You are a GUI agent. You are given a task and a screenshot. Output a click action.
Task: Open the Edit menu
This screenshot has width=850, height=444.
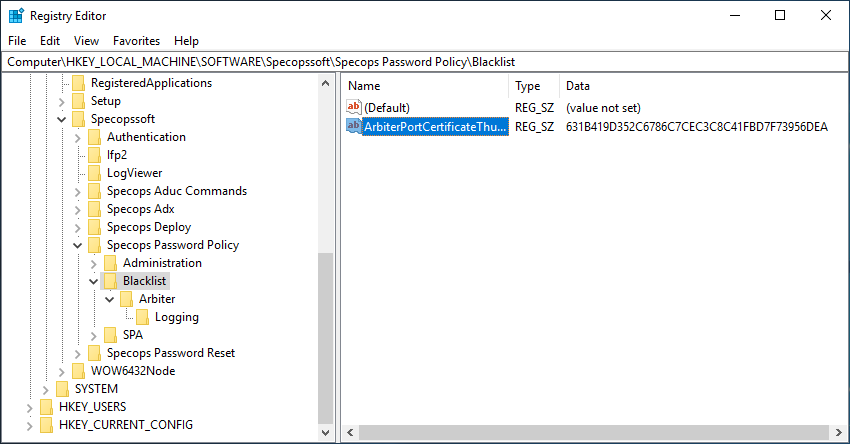coord(50,41)
